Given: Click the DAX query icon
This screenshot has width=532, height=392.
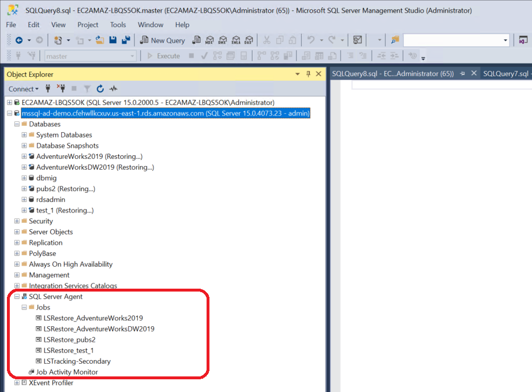Looking at the screenshot, I should [249, 40].
